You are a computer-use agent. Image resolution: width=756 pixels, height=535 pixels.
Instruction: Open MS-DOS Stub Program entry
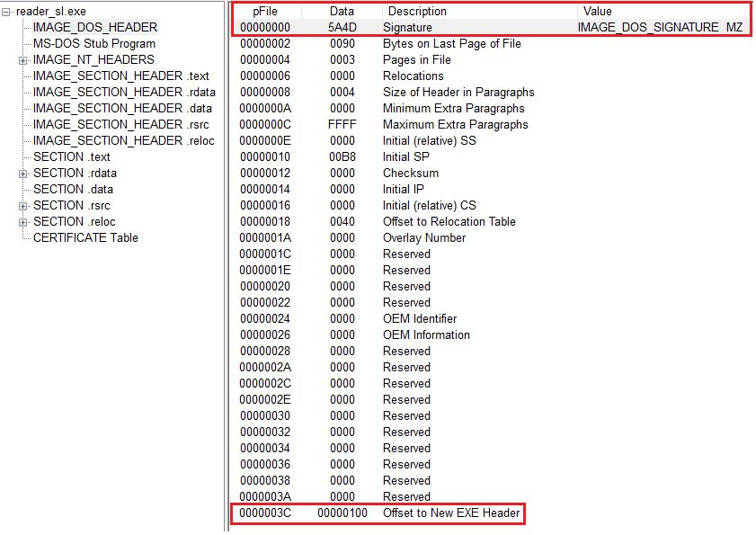tap(94, 43)
